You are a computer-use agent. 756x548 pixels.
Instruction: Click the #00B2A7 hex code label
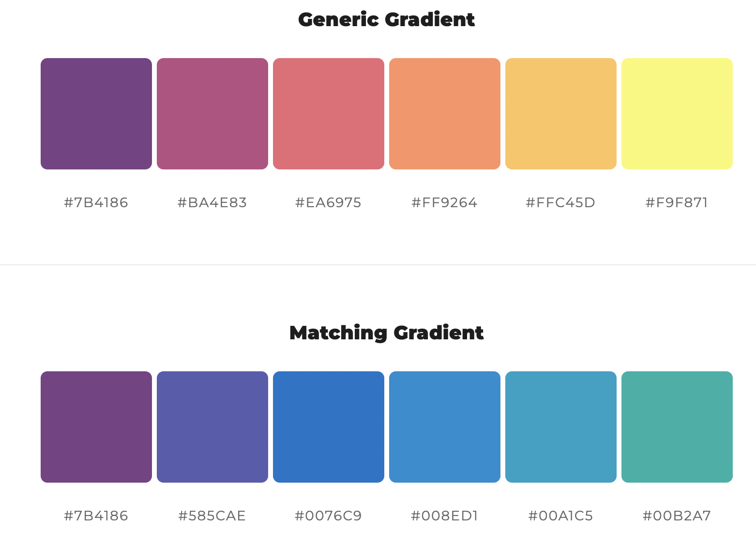pos(677,516)
